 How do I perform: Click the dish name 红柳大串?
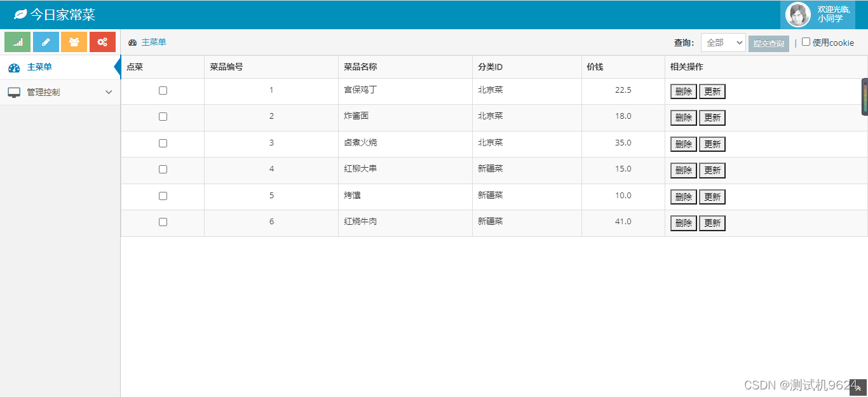click(x=360, y=169)
